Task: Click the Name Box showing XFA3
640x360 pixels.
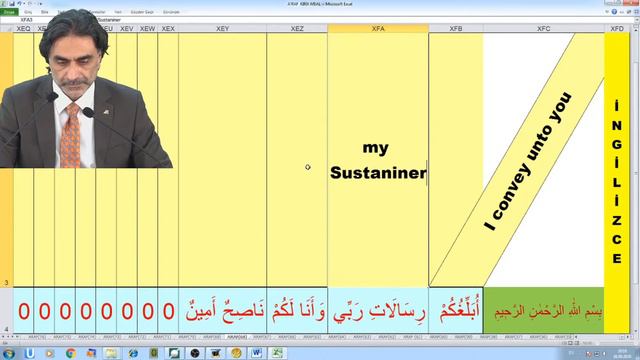Action: pos(27,20)
